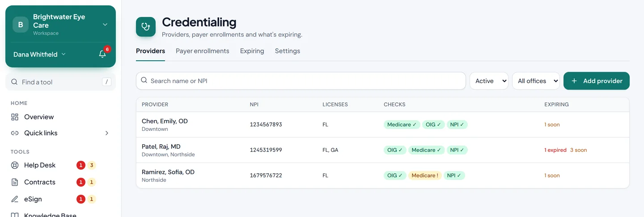The width and height of the screenshot is (644, 217).
Task: Click Sofia Ramirez's "1 soon" expiring label
Action: (x=552, y=175)
